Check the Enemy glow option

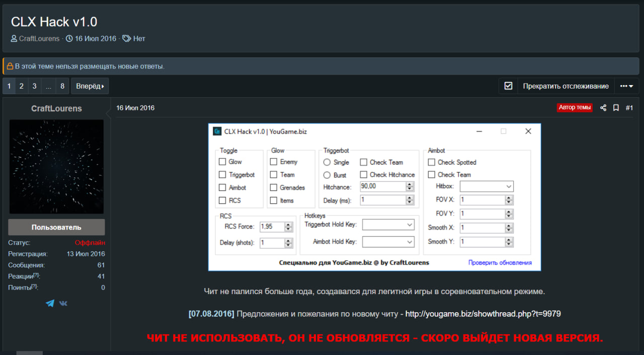274,162
